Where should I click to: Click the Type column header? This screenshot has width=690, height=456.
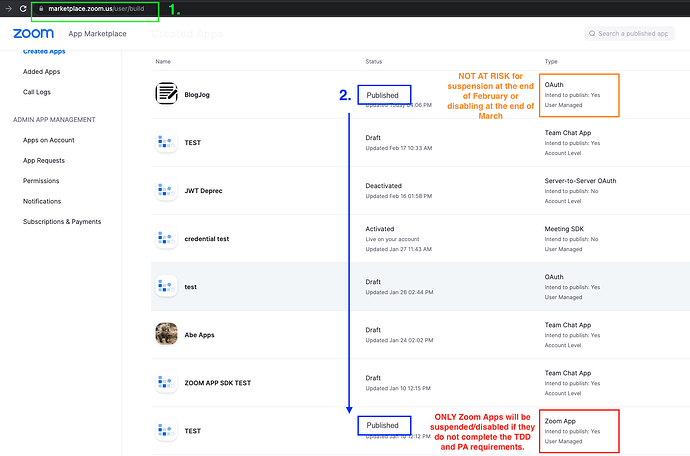pos(551,62)
